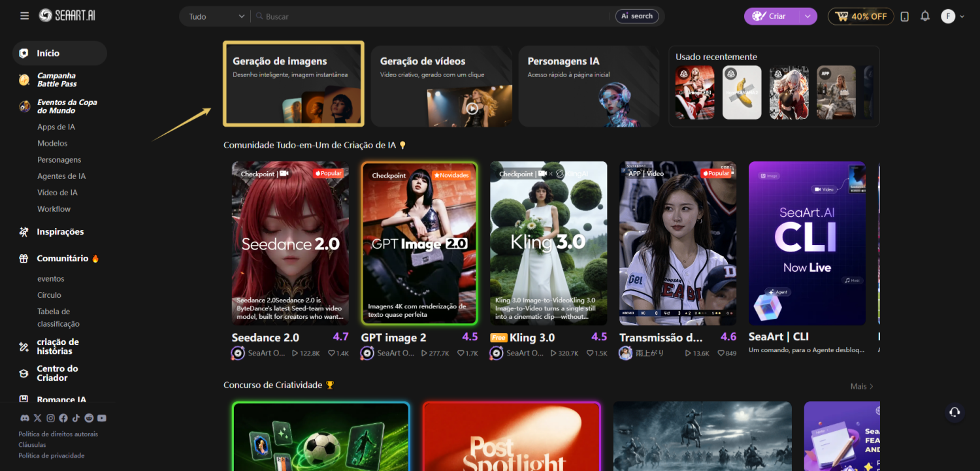Viewport: 980px width, 471px height.
Task: Open the SeaArt.AI CLI Now Live card
Action: (807, 244)
